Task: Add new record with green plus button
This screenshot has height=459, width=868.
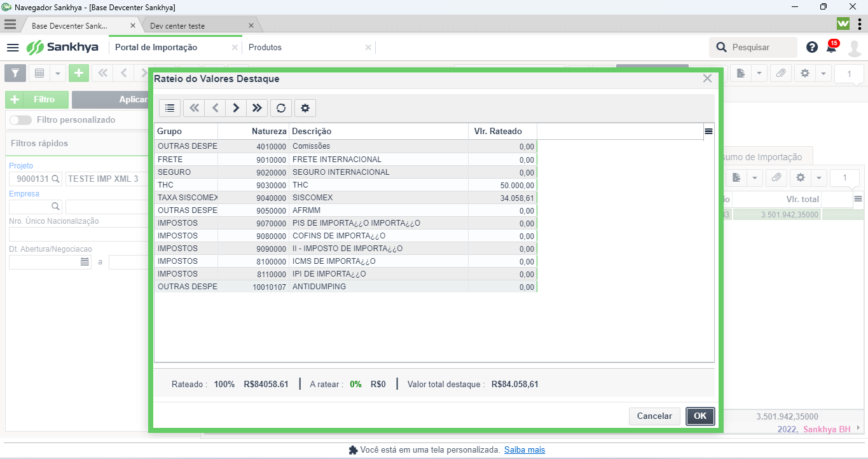Action: [78, 73]
